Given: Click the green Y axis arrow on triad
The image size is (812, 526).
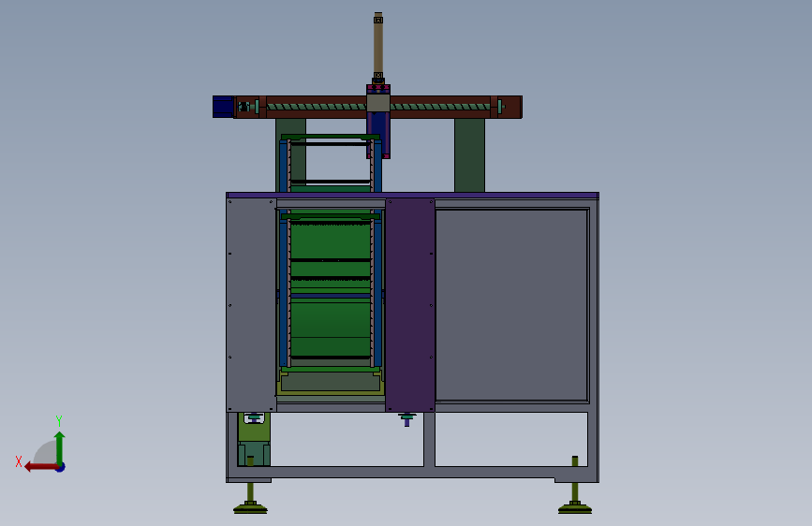Looking at the screenshot, I should 60,447.
